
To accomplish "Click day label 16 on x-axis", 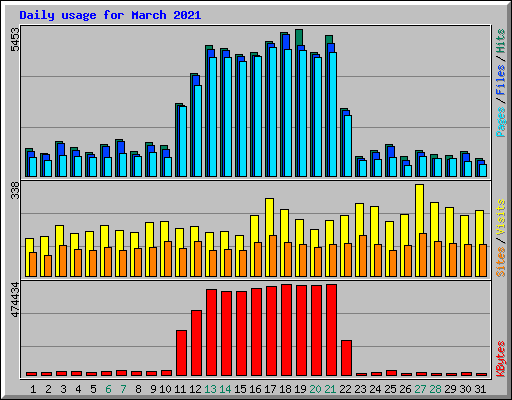I will (x=255, y=389).
